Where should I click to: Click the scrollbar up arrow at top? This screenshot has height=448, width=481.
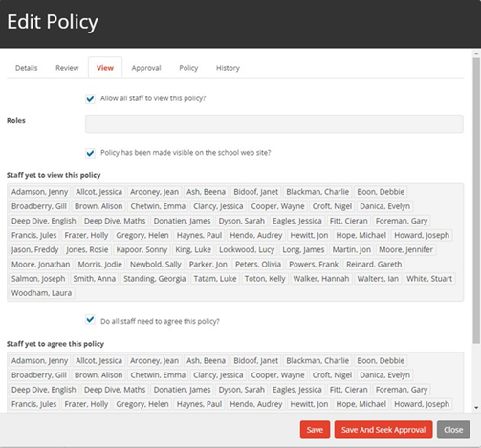[476, 53]
